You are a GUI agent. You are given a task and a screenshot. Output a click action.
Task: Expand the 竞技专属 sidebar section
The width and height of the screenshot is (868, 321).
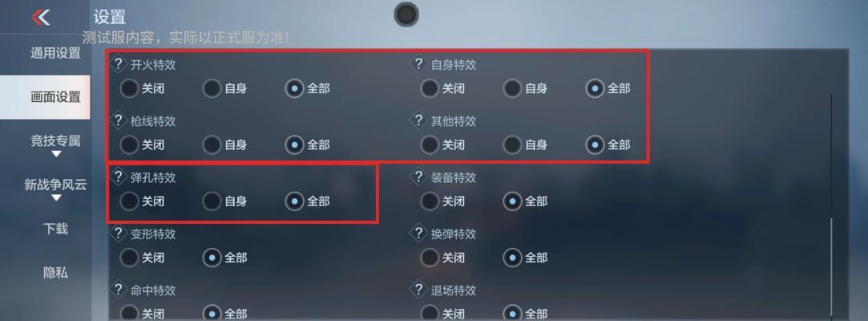coord(55,145)
